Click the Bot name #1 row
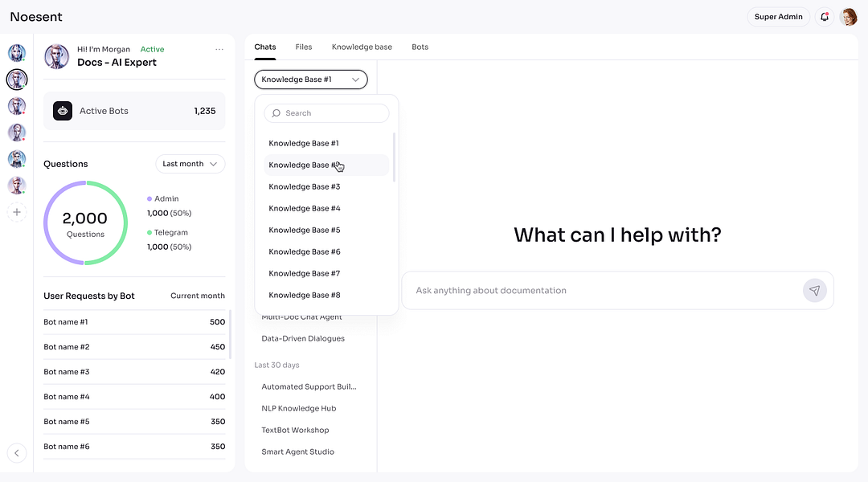 pyautogui.click(x=134, y=322)
